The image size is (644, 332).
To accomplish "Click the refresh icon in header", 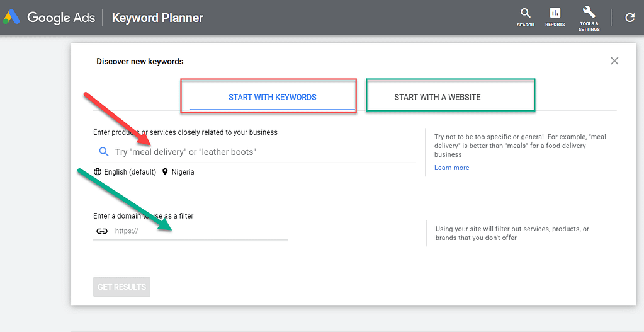I will tap(630, 18).
